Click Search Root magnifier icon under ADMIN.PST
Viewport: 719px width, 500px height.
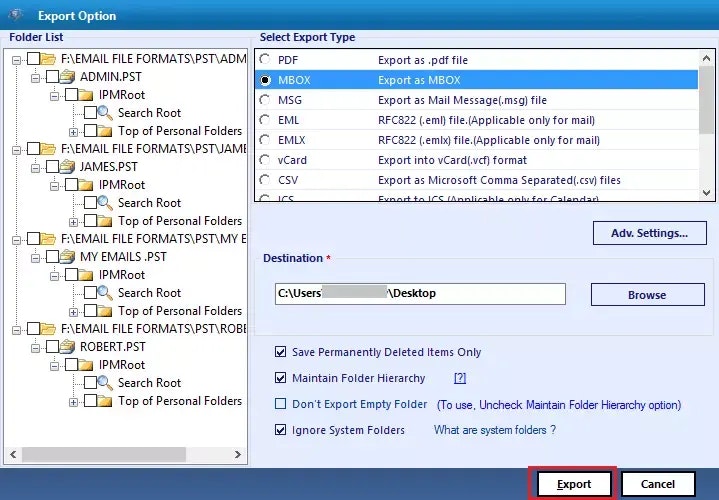[x=105, y=112]
